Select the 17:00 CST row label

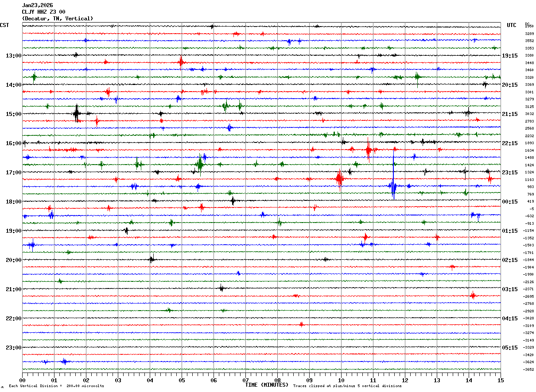[13, 173]
